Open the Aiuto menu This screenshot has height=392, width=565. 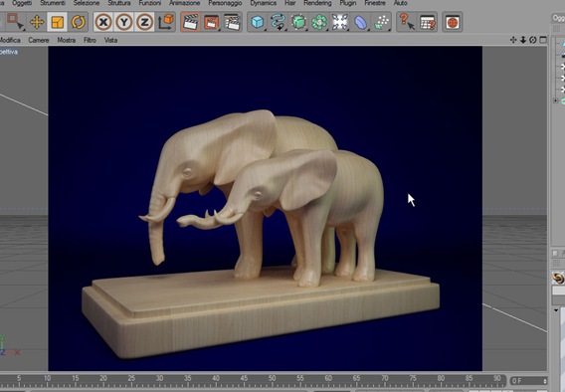400,3
